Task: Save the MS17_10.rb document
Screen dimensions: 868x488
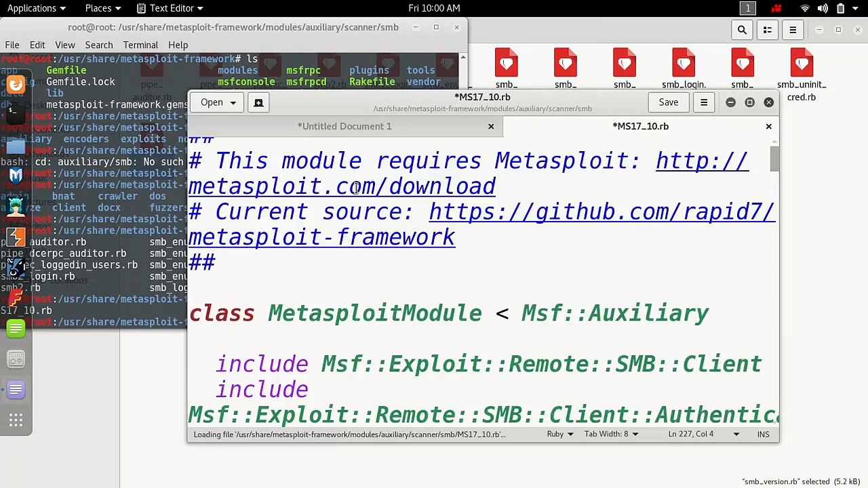Action: tap(668, 102)
